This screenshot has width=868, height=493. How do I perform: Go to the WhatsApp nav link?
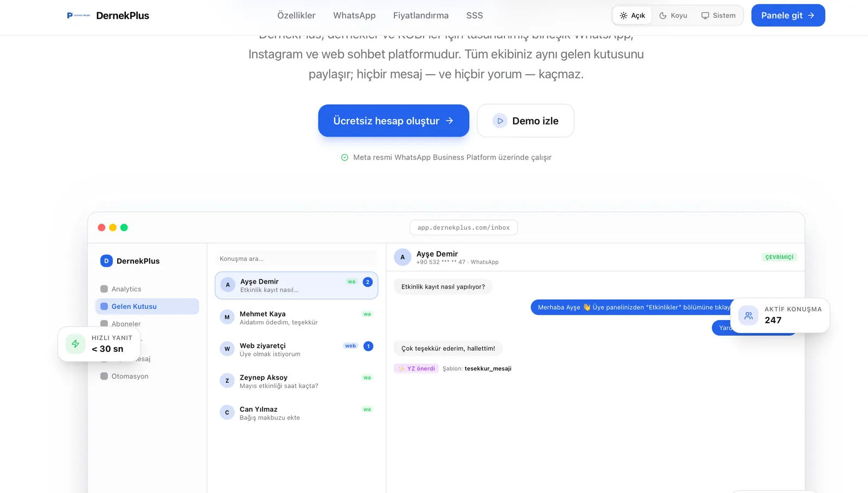(354, 16)
